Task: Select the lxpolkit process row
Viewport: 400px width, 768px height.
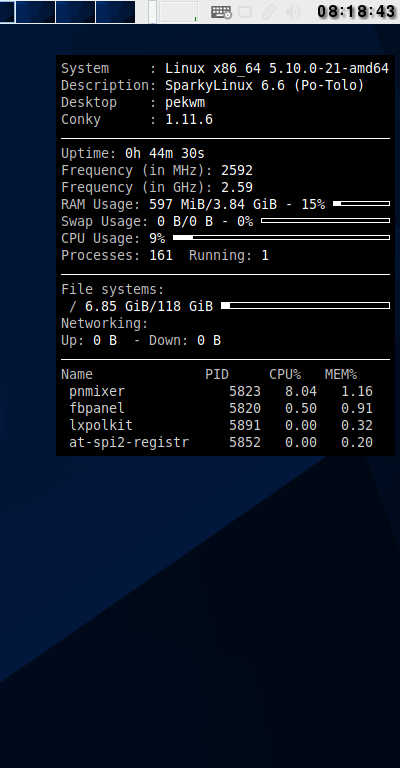Action: [x=221, y=425]
